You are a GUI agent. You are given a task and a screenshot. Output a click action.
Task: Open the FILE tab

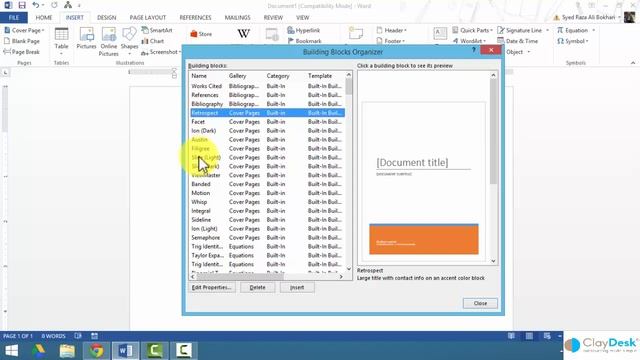point(13,18)
